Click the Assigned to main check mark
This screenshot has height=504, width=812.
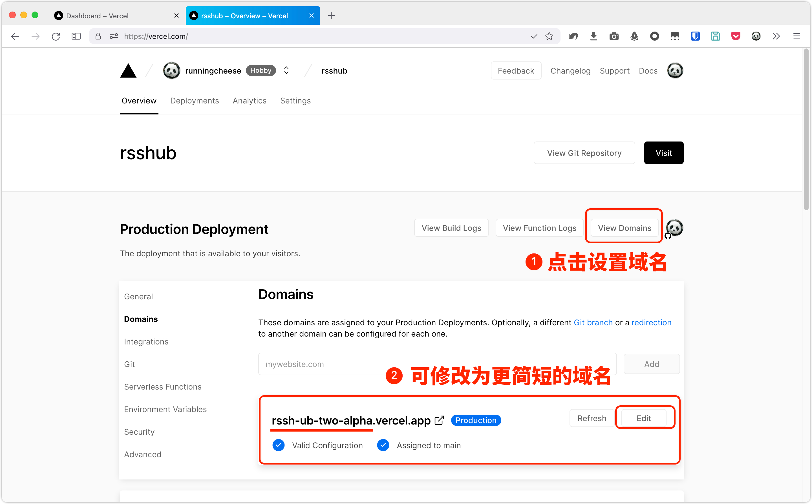click(383, 445)
